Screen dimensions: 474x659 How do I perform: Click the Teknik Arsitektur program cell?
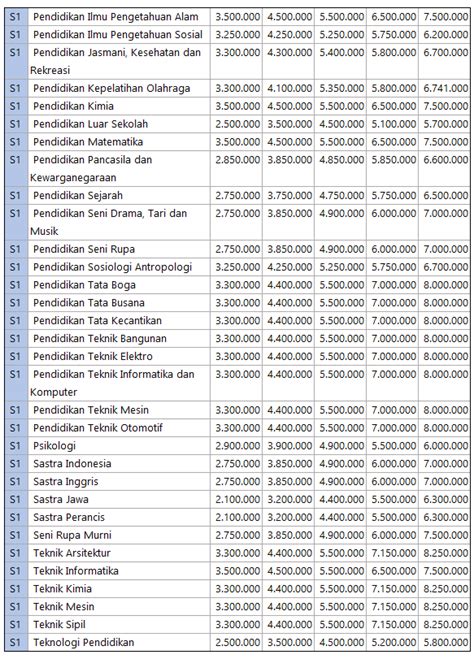tap(119, 553)
